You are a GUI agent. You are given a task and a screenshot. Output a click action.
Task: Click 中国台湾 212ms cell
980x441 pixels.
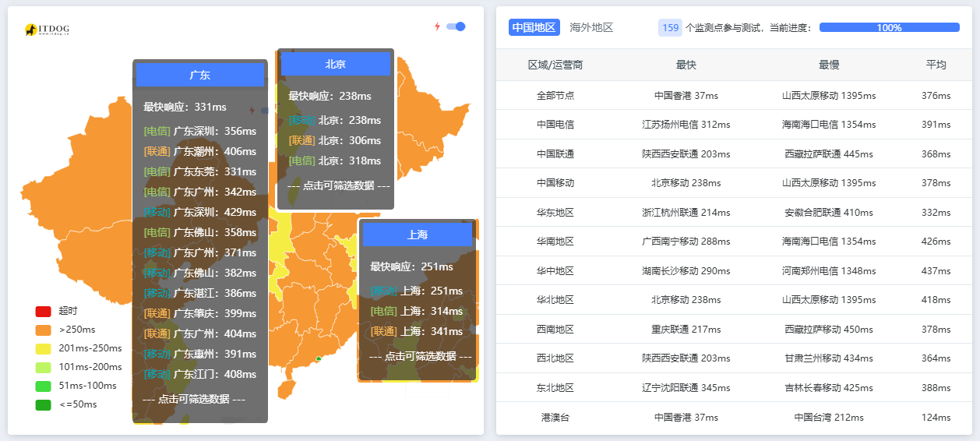click(x=829, y=417)
